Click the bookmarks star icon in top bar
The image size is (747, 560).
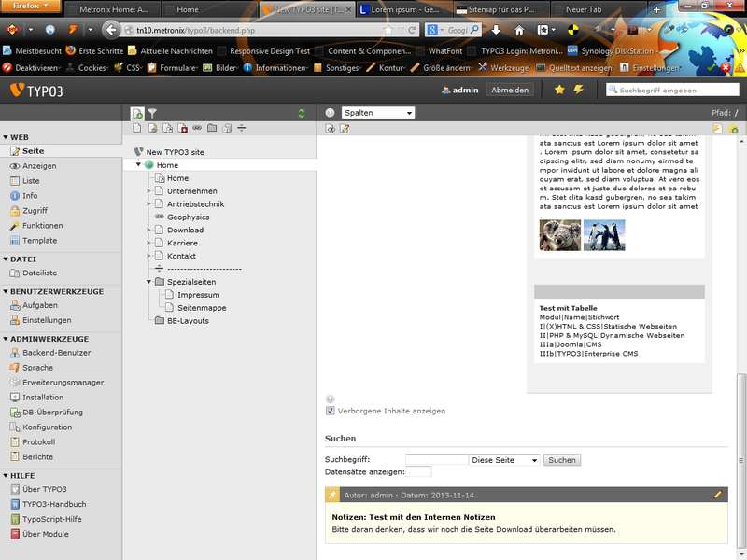click(559, 90)
